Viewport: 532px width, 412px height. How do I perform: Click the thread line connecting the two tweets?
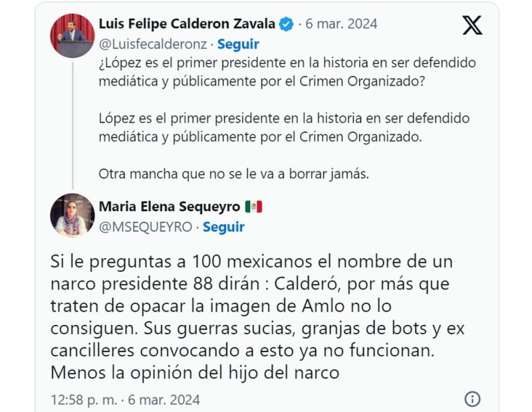coord(72,125)
